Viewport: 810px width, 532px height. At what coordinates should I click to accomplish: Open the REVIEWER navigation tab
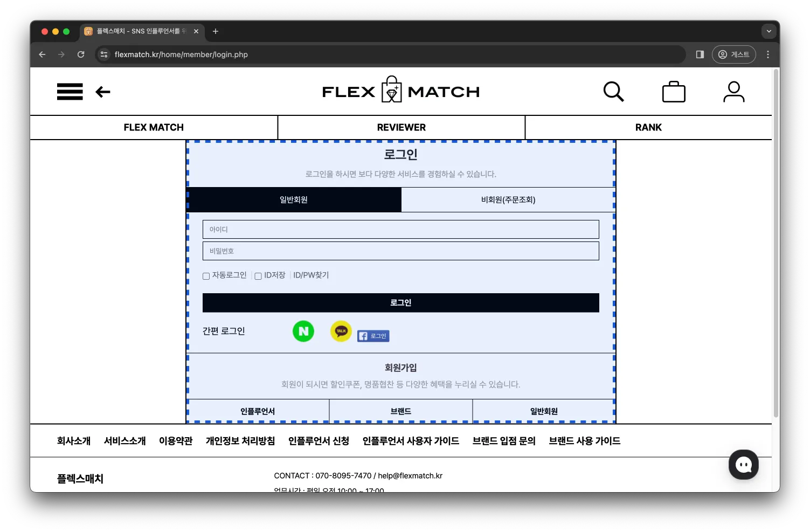pos(401,127)
